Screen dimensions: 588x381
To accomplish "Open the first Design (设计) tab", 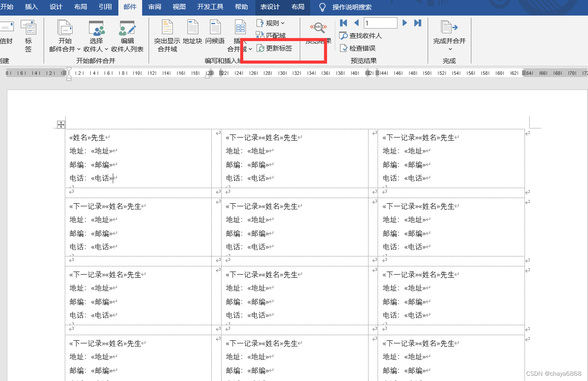I will pyautogui.click(x=56, y=7).
